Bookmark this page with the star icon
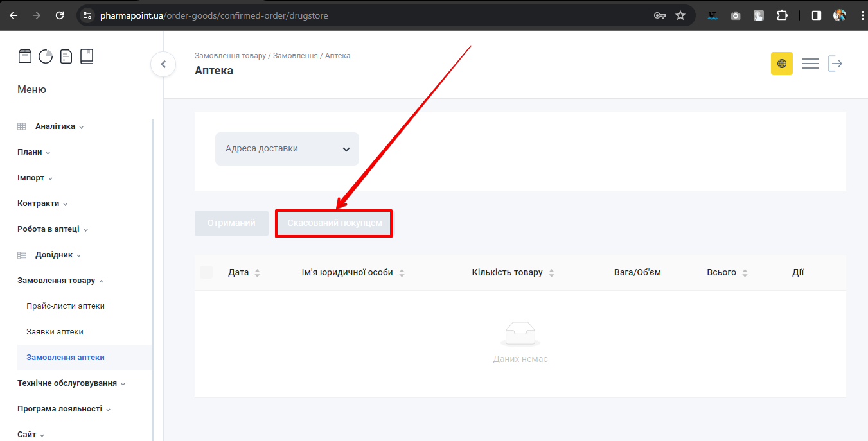The width and height of the screenshot is (868, 441). 680,15
